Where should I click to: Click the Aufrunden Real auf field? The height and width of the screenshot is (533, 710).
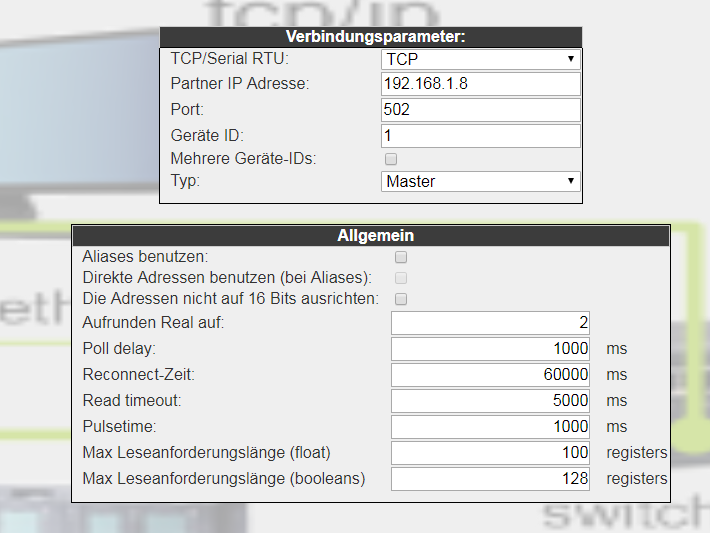(x=490, y=323)
